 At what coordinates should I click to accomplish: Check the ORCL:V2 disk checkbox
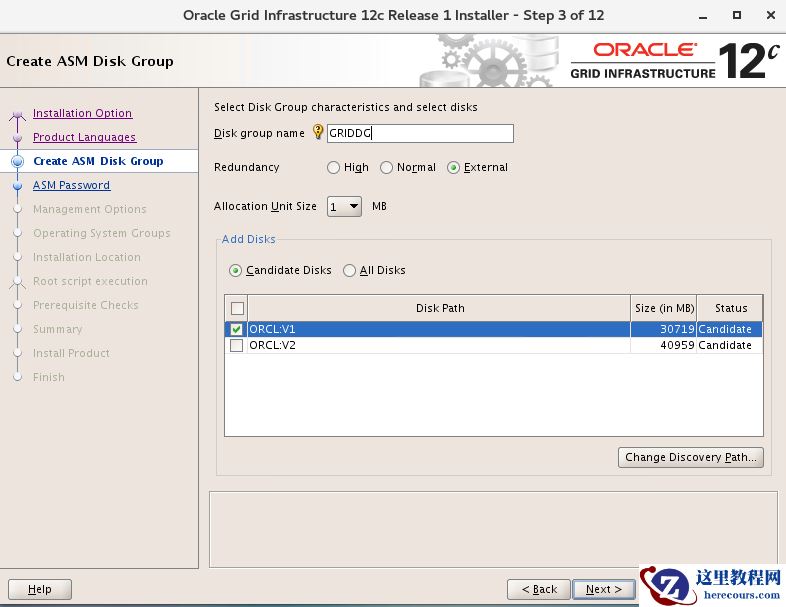click(x=236, y=345)
